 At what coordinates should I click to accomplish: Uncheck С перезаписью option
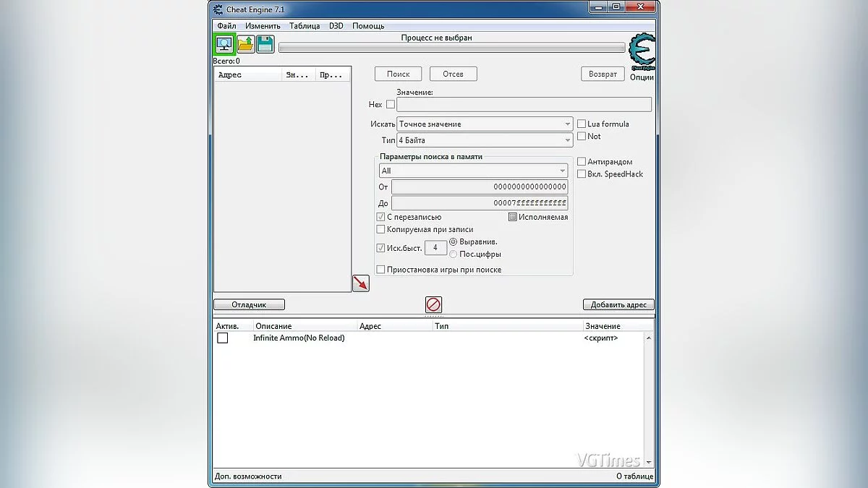[380, 216]
